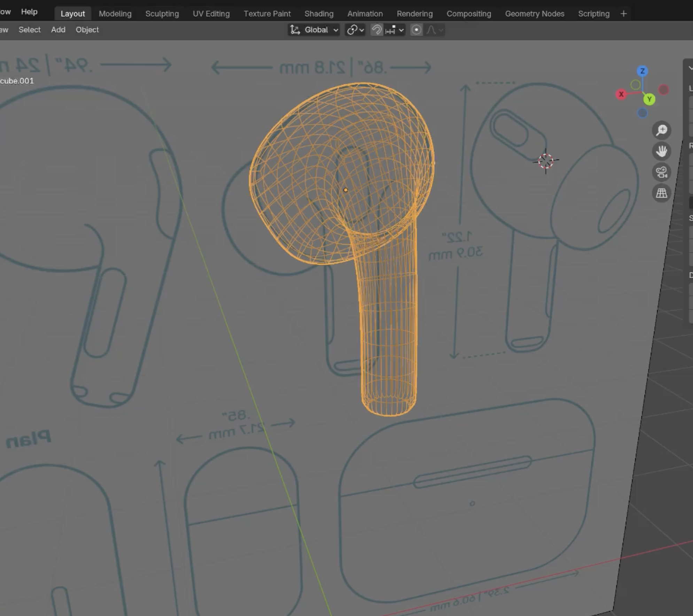693x616 pixels.
Task: Open the Object menu
Action: [x=87, y=30]
